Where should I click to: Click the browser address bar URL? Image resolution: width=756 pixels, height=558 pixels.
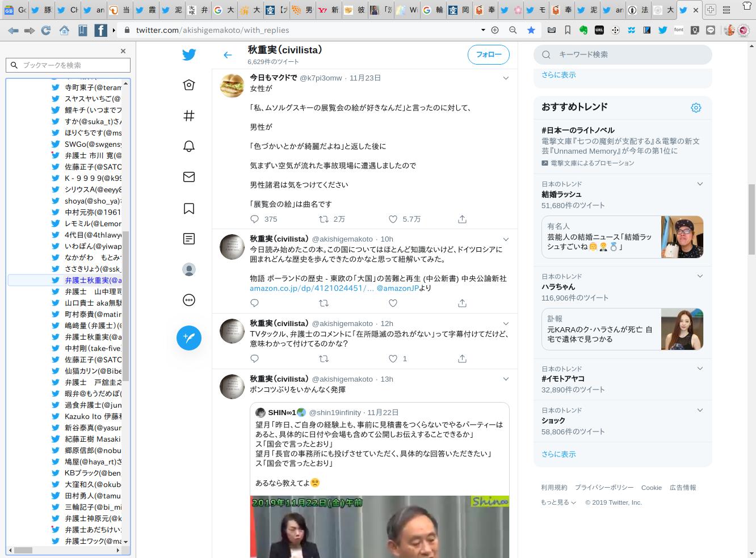point(212,30)
